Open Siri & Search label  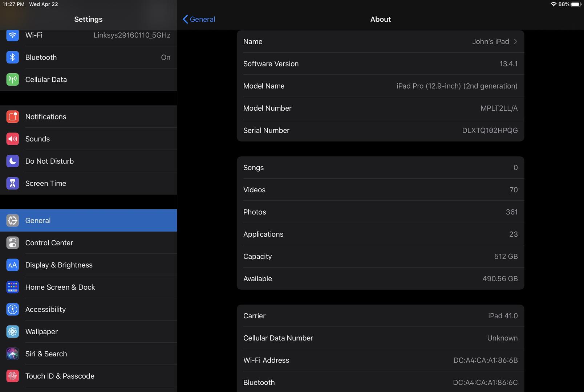(x=46, y=354)
